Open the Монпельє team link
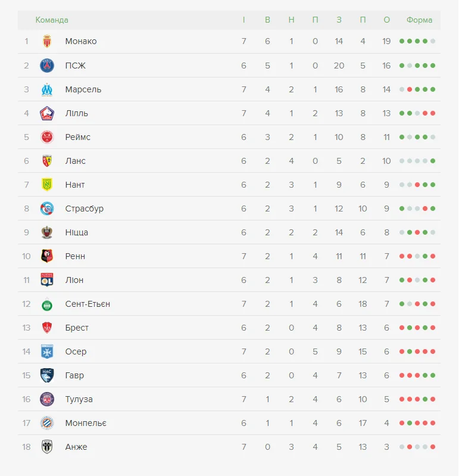462x476 pixels. (x=86, y=423)
